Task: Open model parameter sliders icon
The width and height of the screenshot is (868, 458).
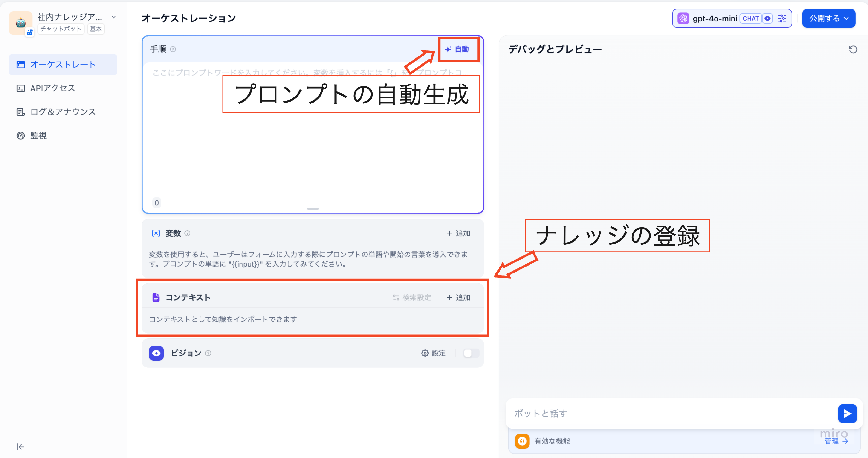Action: coord(782,19)
